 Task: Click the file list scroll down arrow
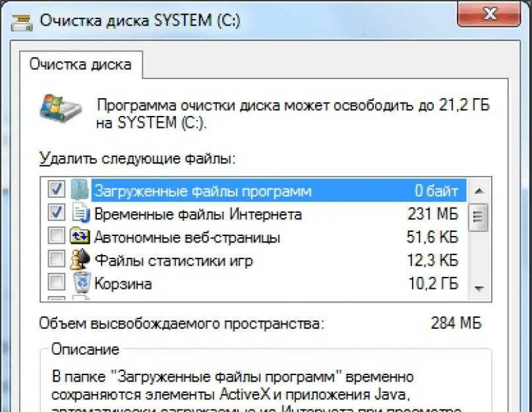click(x=479, y=289)
